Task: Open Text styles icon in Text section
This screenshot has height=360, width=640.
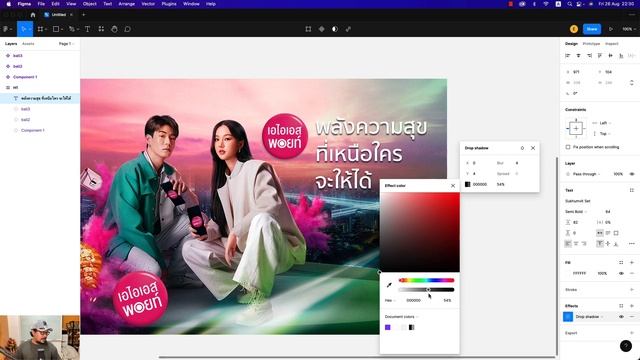Action: click(632, 190)
